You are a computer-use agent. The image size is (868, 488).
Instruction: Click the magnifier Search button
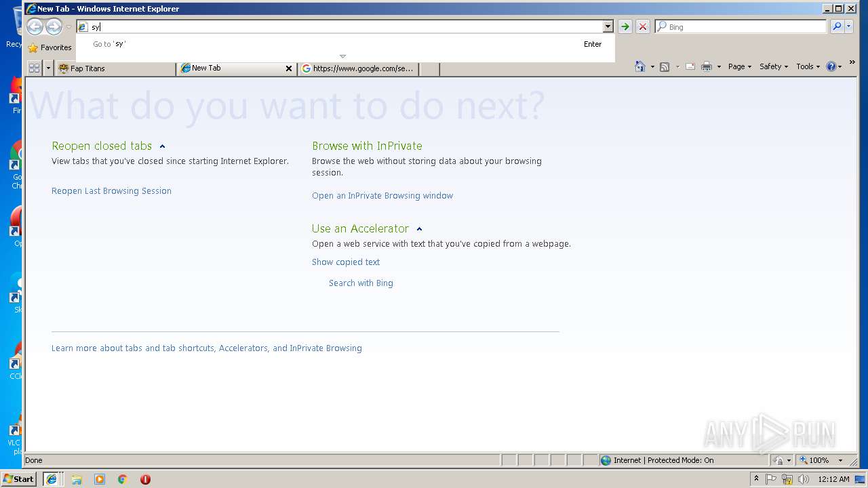837,26
